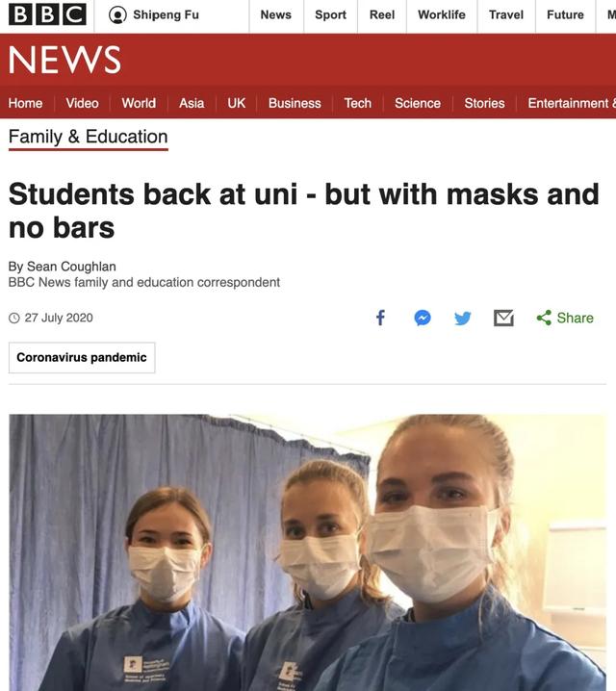Screen dimensions: 616x691
Task: Select the Travel top menu item
Action: tap(506, 15)
